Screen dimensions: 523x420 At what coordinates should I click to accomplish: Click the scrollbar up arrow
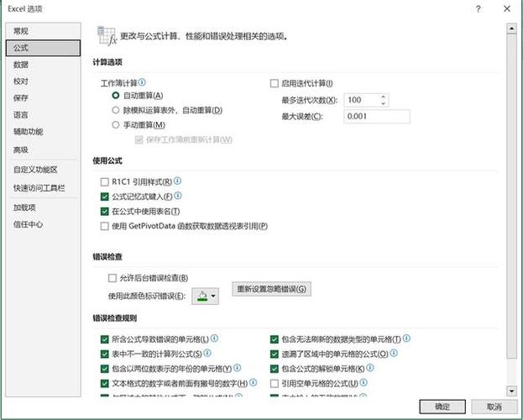(x=511, y=29)
